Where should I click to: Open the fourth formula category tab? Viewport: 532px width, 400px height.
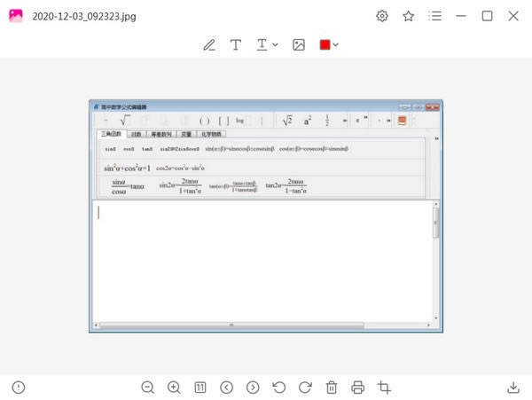[x=186, y=134]
